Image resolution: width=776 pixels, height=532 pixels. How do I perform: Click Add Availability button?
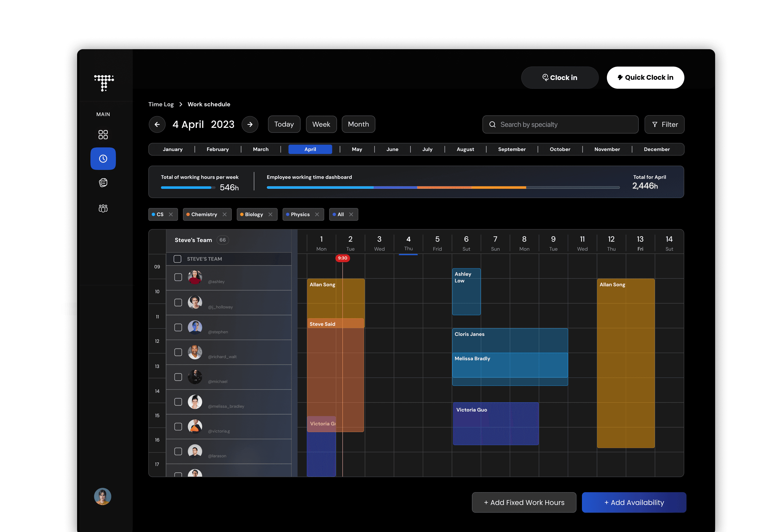634,502
